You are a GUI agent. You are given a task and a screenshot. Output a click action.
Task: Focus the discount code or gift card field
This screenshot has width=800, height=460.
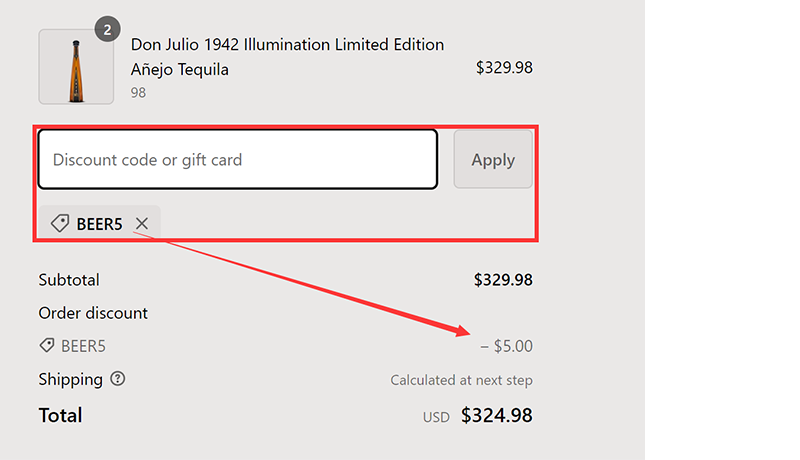(x=238, y=159)
